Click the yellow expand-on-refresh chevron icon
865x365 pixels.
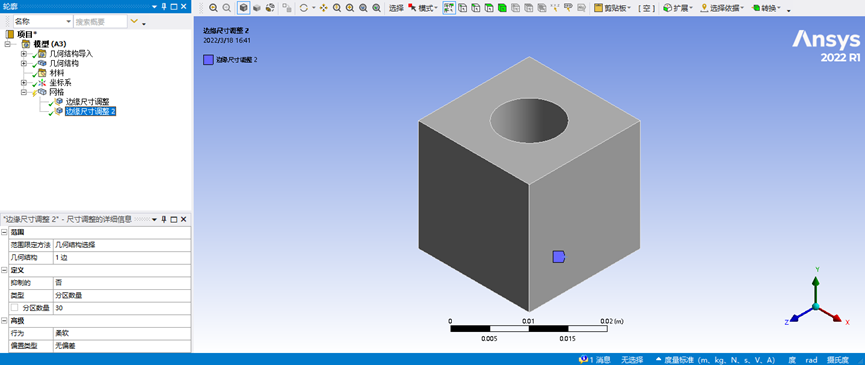point(134,22)
